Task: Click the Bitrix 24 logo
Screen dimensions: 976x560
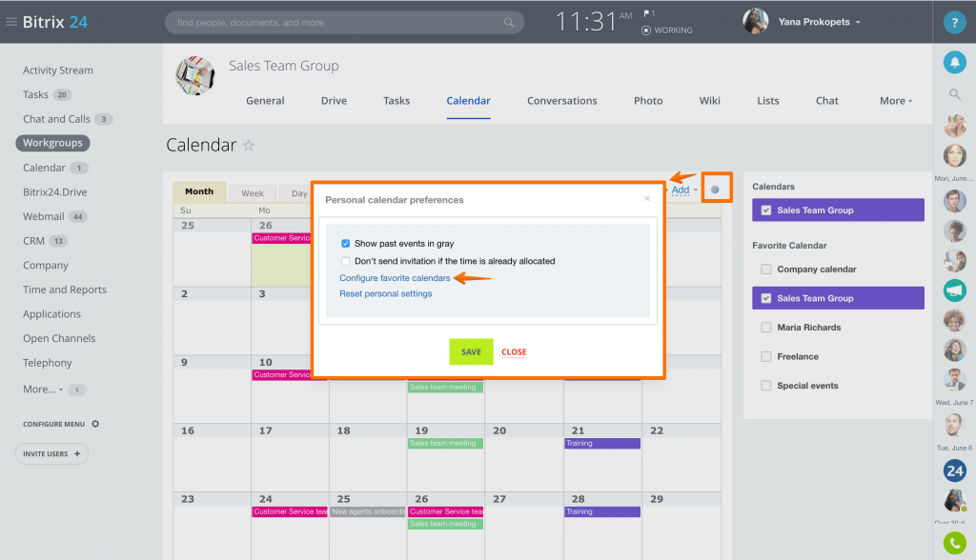Action: tap(54, 22)
